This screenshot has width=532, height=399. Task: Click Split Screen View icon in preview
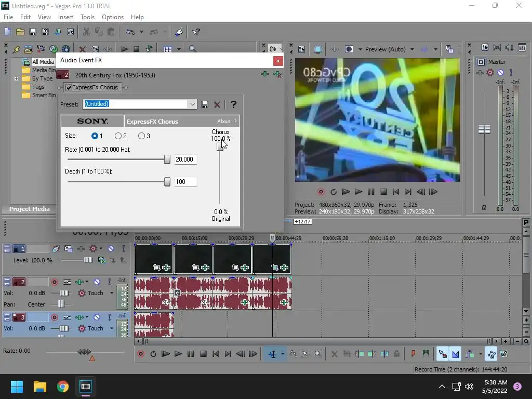coord(349,49)
